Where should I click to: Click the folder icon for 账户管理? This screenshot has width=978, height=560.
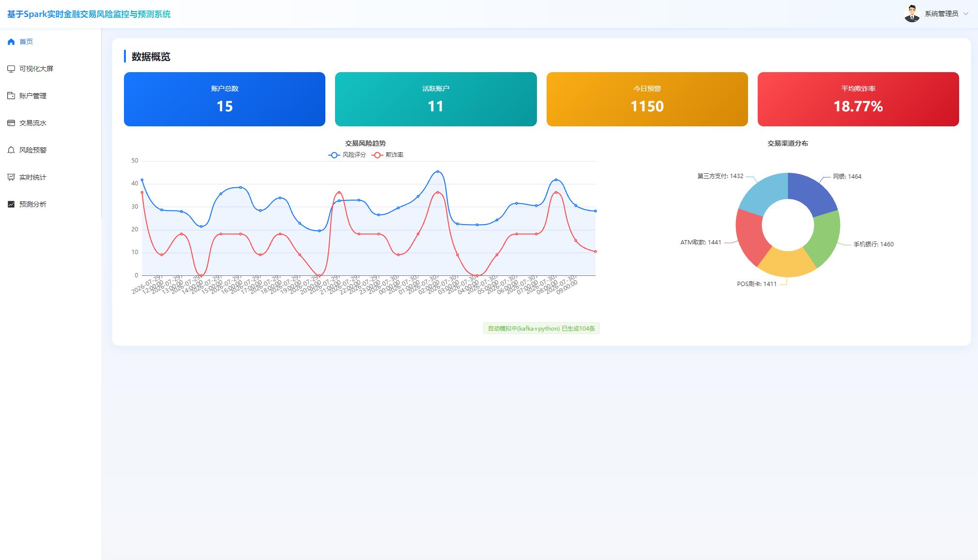click(11, 96)
